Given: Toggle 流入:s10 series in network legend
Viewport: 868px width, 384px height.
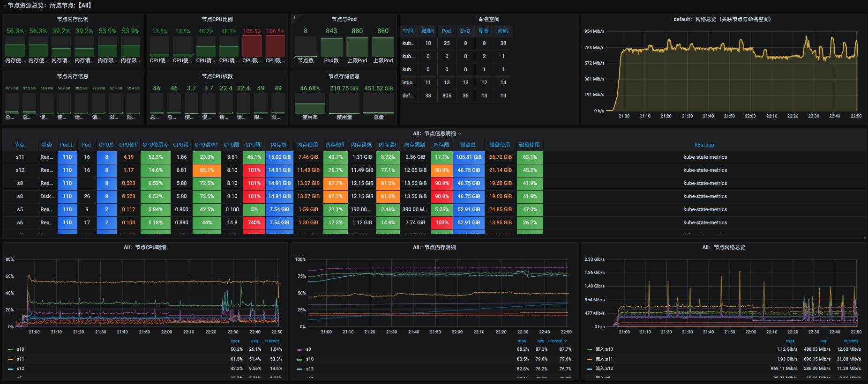Looking at the screenshot, I should point(604,349).
